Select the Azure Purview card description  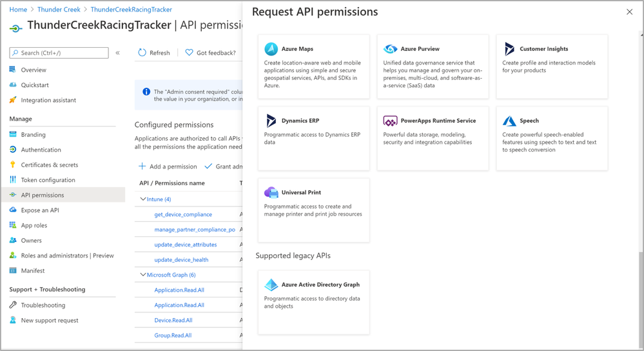pyautogui.click(x=433, y=74)
